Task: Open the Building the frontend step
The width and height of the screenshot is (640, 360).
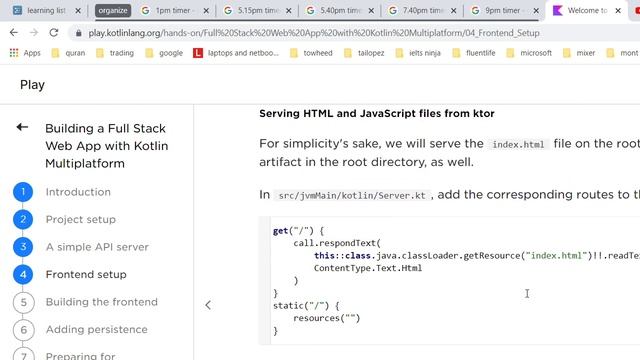Action: (x=102, y=302)
